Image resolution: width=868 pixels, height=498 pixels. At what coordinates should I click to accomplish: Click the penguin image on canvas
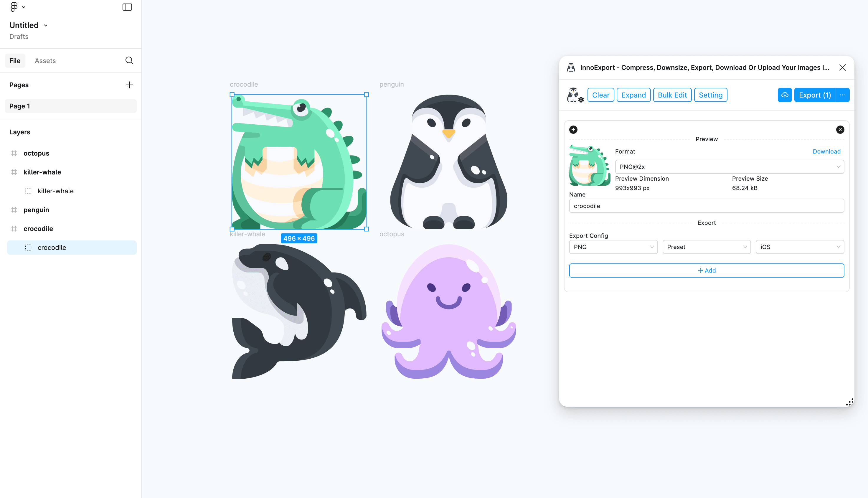click(449, 162)
